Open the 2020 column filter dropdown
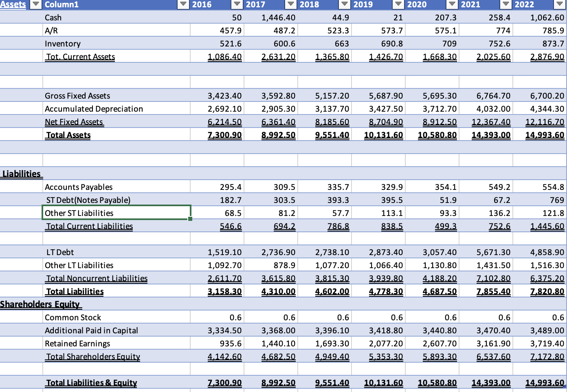Screen dimensions: 567x392 pyautogui.click(x=452, y=4)
